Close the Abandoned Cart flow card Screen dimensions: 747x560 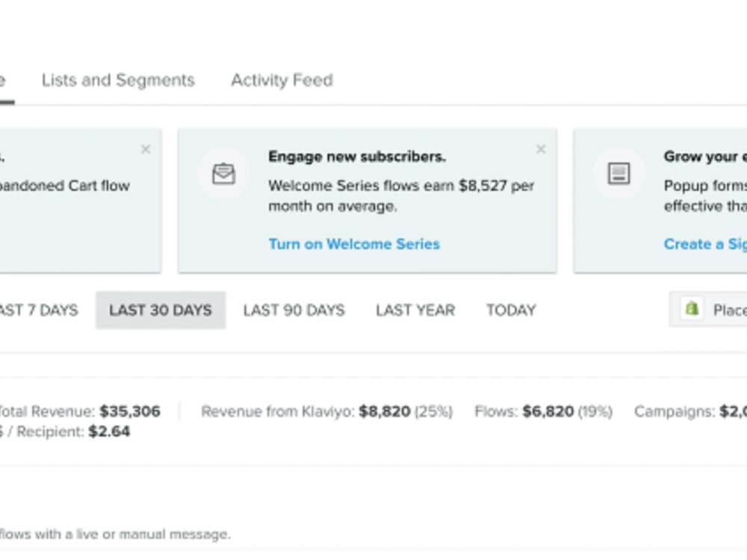146,149
